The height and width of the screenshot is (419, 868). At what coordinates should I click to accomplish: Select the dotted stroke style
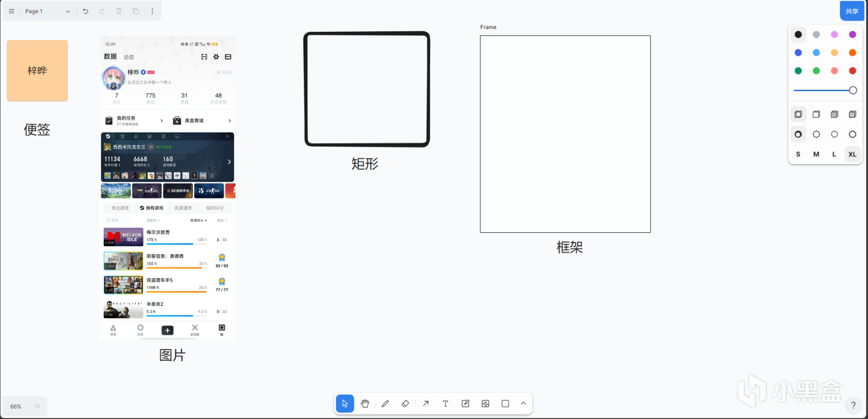(x=834, y=134)
